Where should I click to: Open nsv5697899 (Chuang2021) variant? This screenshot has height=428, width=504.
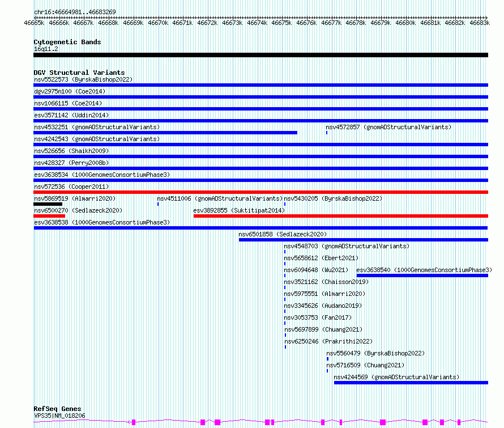click(323, 329)
